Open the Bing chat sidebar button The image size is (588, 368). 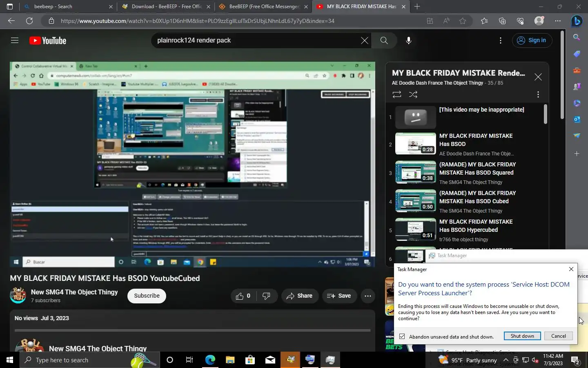click(577, 21)
